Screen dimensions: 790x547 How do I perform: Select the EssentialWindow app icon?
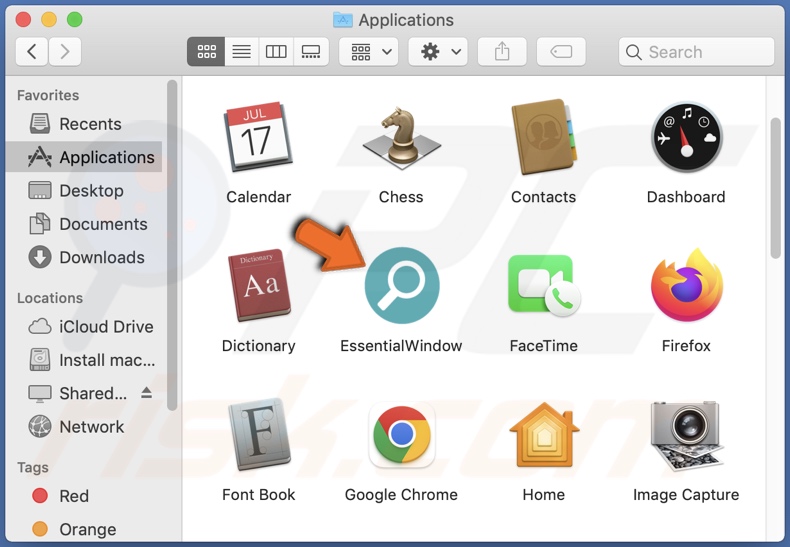[x=402, y=285]
